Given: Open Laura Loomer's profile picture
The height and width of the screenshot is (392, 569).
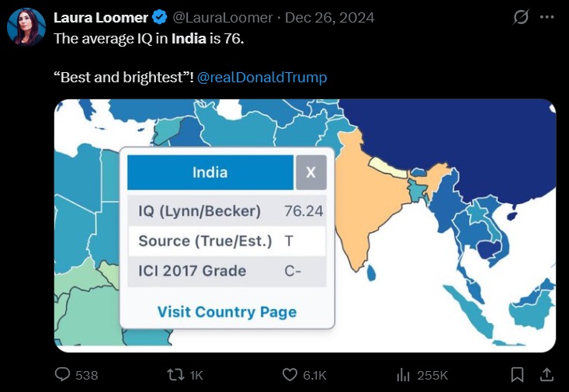Looking at the screenshot, I should 26,26.
